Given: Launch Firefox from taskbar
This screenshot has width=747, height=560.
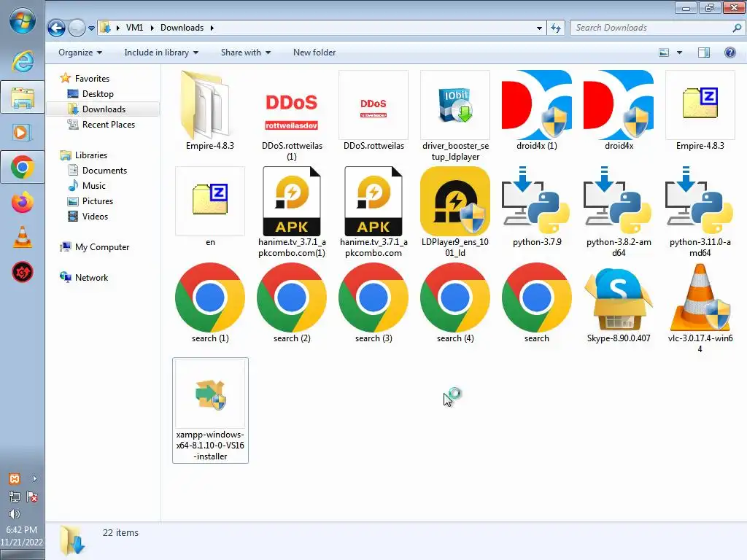Looking at the screenshot, I should [x=23, y=203].
